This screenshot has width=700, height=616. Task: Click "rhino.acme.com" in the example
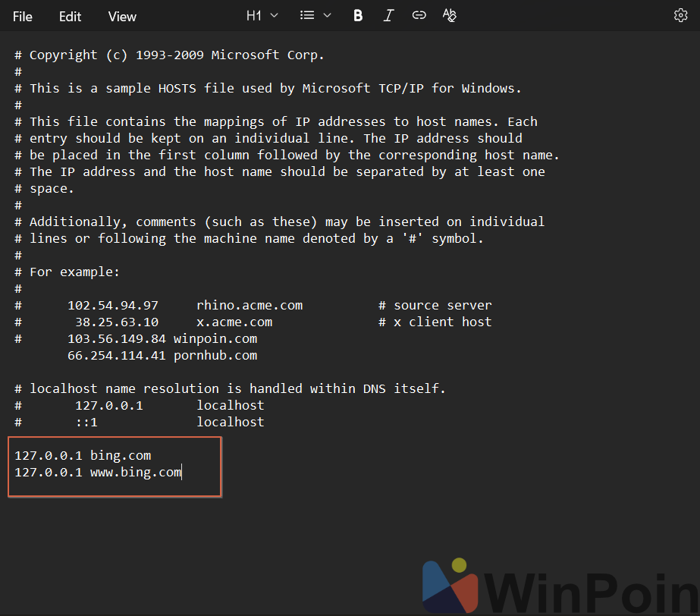coord(250,306)
